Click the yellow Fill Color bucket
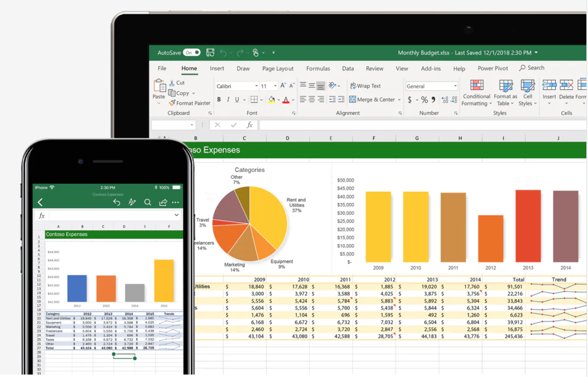Image resolution: width=588 pixels, height=377 pixels. pyautogui.click(x=272, y=100)
